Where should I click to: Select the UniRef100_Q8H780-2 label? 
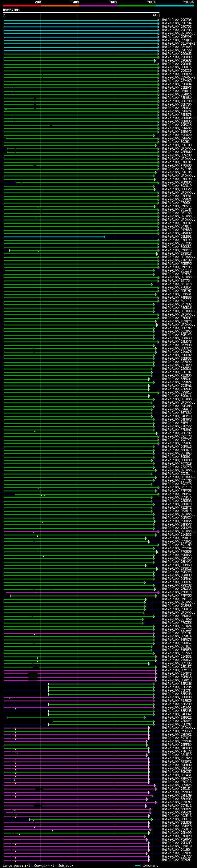(179, 101)
